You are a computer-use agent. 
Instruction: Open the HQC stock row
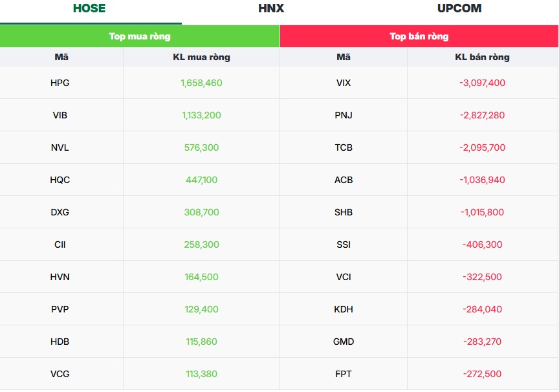pyautogui.click(x=60, y=180)
